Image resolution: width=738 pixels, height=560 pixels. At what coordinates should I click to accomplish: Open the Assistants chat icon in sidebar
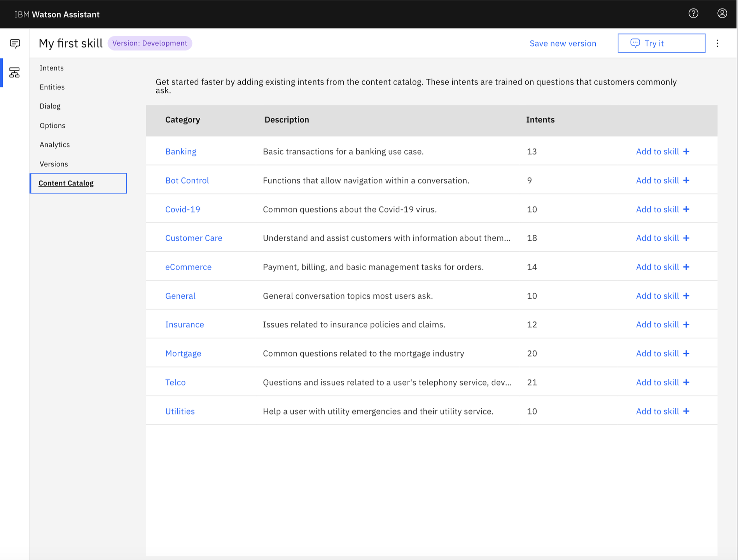[x=15, y=44]
